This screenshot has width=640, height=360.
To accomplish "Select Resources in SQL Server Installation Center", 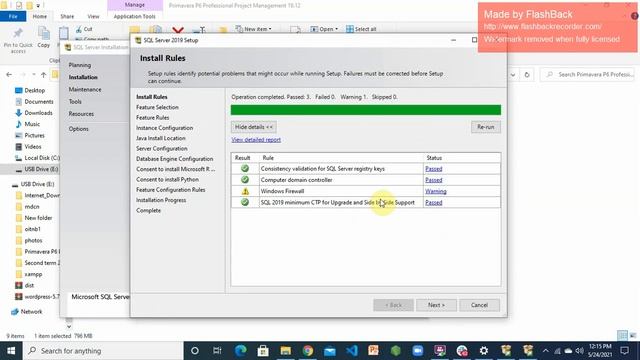I will pyautogui.click(x=81, y=114).
